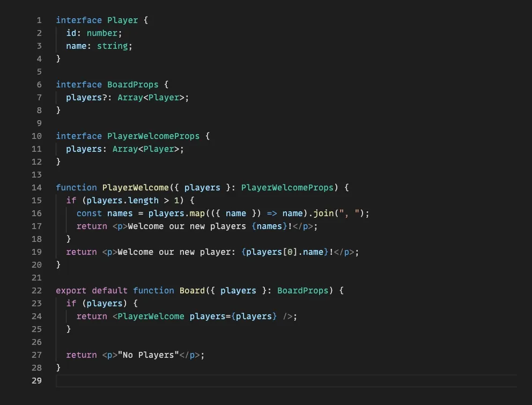Click 'PlayerWelcomeProps' on line 10

point(153,136)
